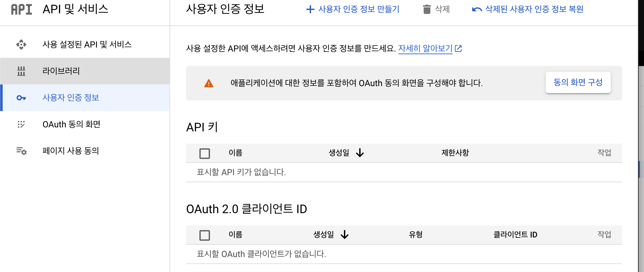Click the OAuth consent screen dotted icon
Viewport: 644px width, 272px height.
pyautogui.click(x=21, y=124)
